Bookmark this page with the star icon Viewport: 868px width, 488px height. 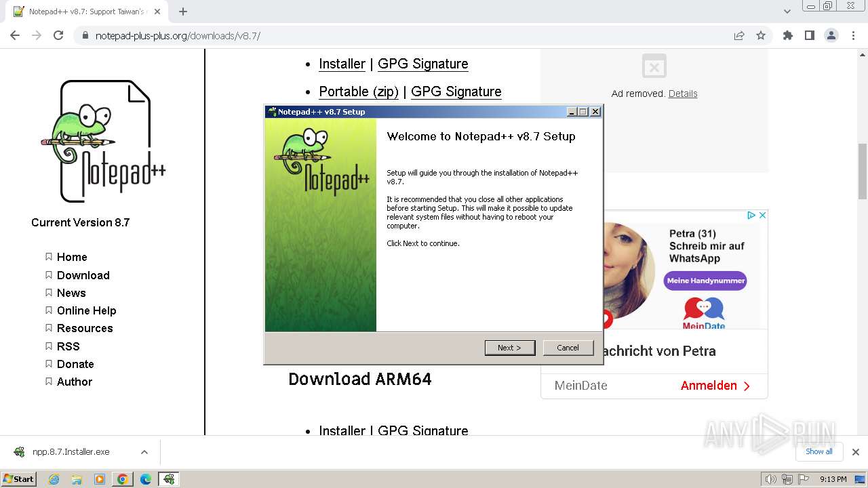click(761, 35)
